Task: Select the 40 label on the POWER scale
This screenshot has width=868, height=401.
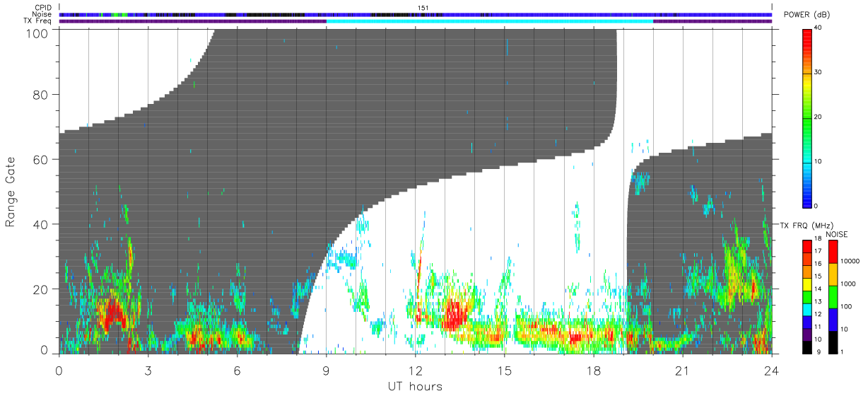Action: [x=819, y=28]
